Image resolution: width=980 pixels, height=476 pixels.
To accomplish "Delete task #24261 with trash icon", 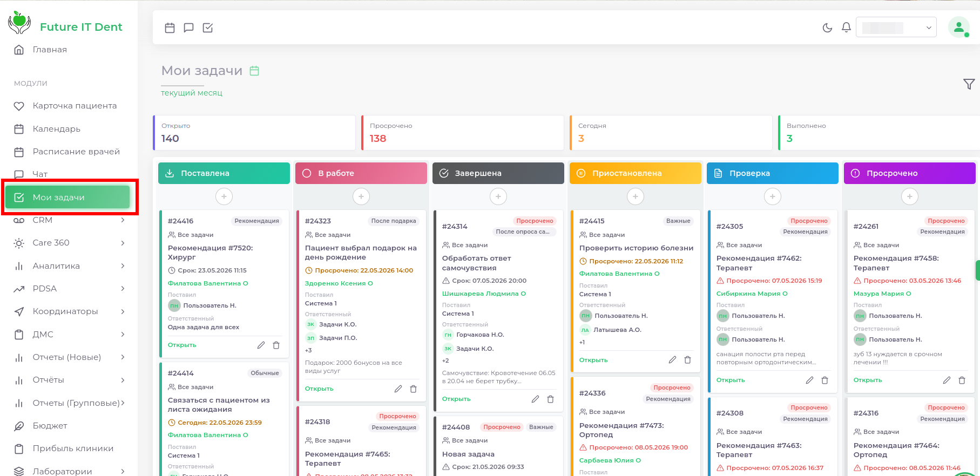I will [x=962, y=380].
